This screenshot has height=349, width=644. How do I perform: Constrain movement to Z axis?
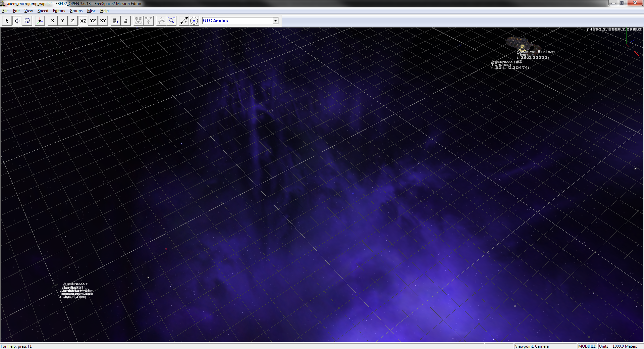coord(73,21)
